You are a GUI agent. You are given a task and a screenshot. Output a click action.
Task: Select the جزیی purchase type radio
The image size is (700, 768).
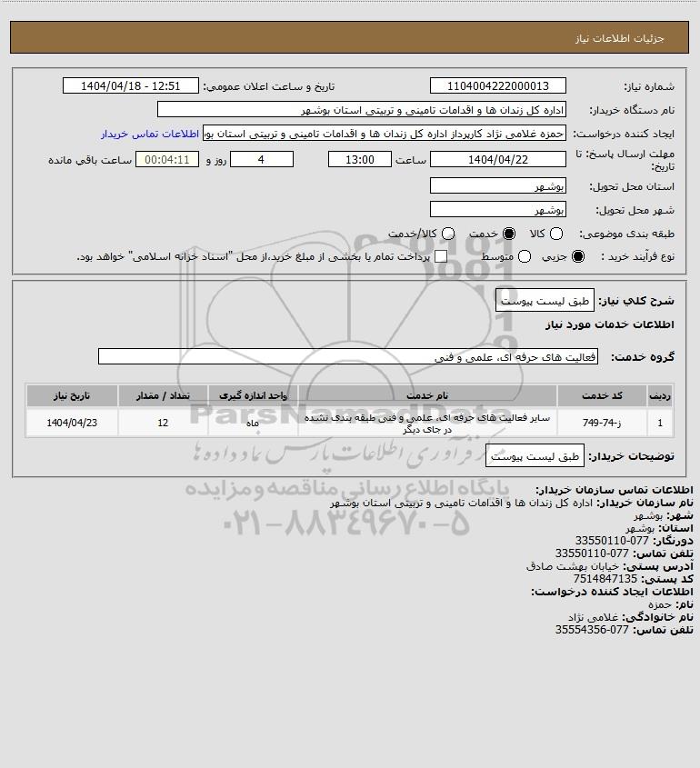(578, 256)
